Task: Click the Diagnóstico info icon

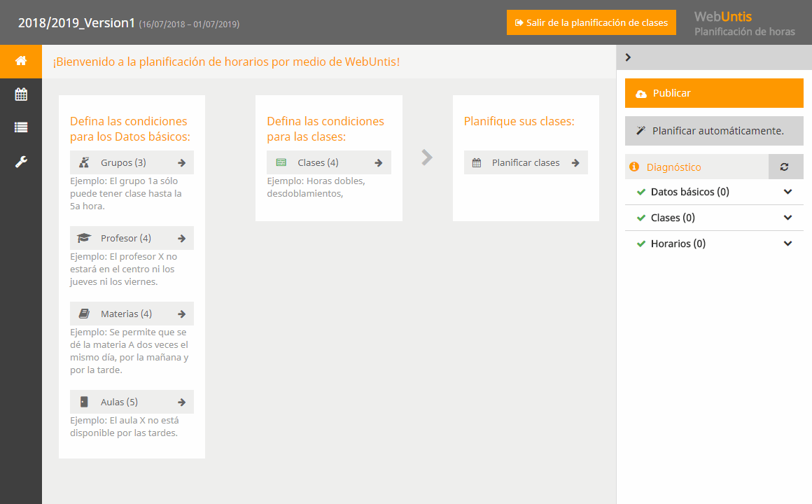Action: [x=634, y=167]
